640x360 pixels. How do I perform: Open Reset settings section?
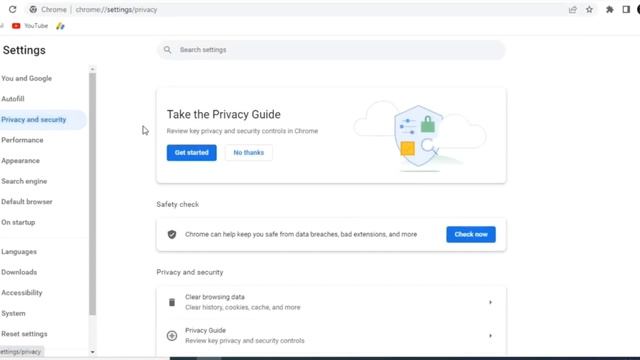point(24,334)
